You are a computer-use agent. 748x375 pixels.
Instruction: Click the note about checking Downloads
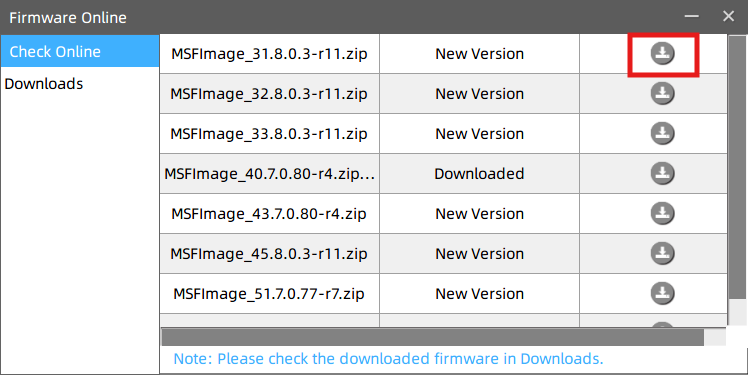click(x=388, y=359)
